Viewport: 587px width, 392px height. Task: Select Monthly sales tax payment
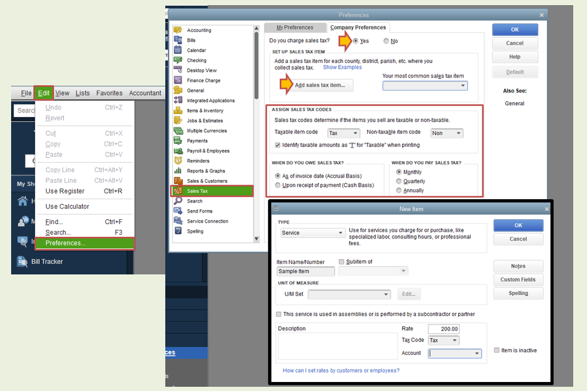pos(399,172)
